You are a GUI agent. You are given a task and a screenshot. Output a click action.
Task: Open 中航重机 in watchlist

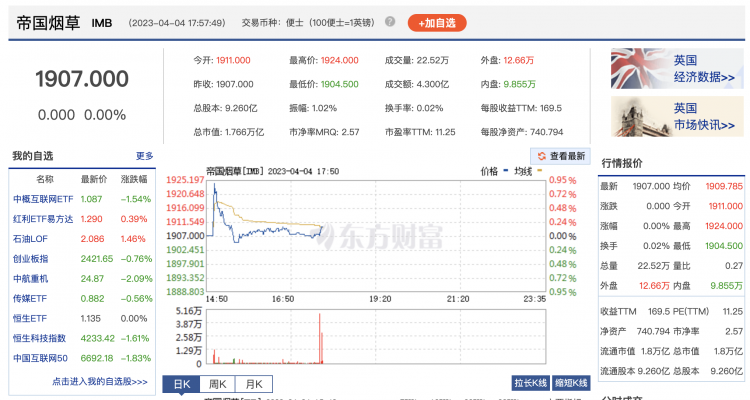31,278
